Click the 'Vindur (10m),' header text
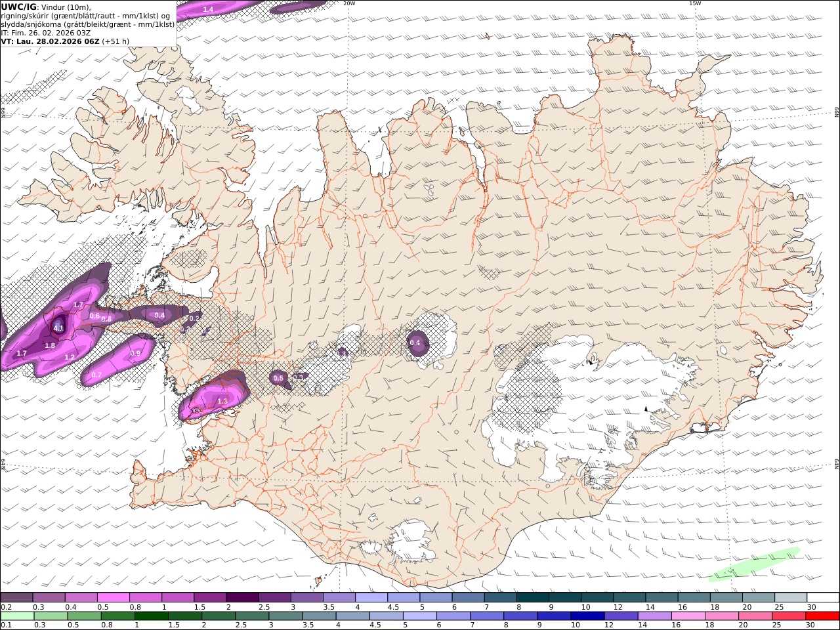Viewport: 840px width, 630px height. click(x=66, y=7)
